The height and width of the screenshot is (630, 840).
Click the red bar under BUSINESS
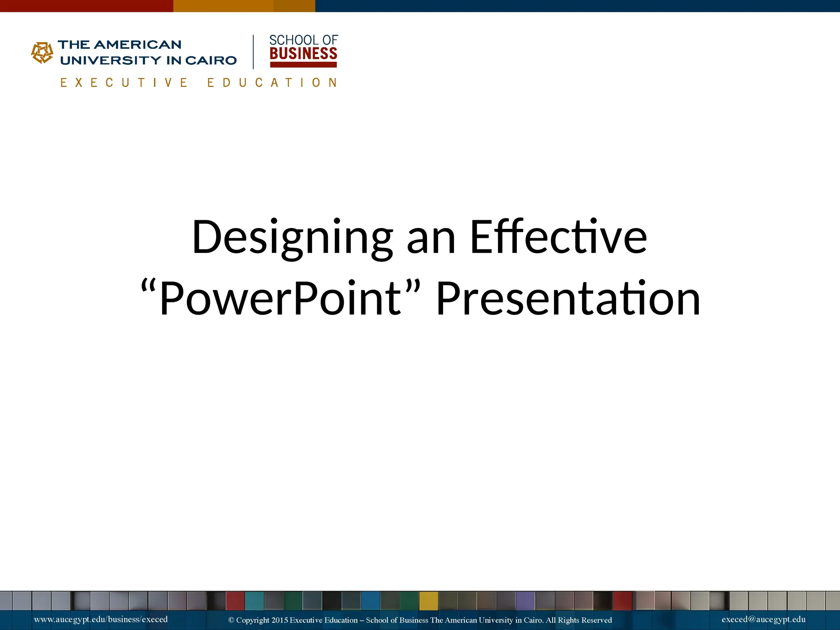[303, 65]
